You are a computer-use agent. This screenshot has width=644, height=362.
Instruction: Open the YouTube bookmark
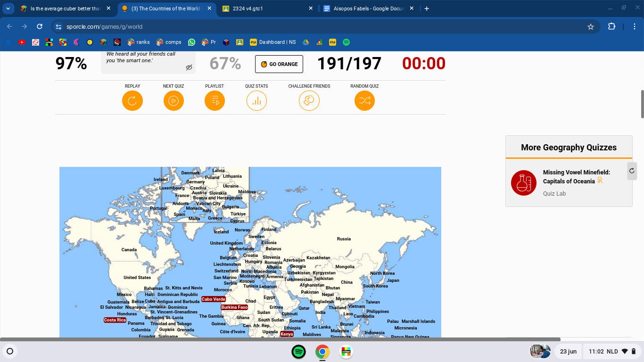pos(22,42)
